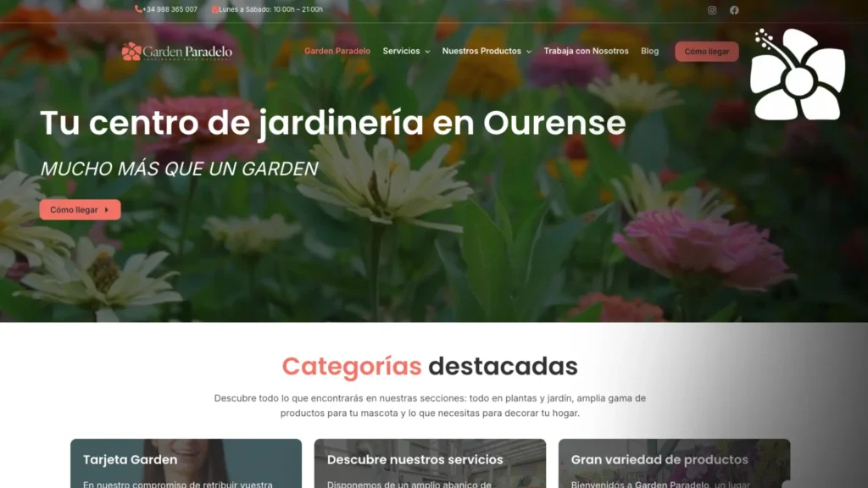Call the number +34 988 365 007
The image size is (868, 488).
pyautogui.click(x=170, y=9)
